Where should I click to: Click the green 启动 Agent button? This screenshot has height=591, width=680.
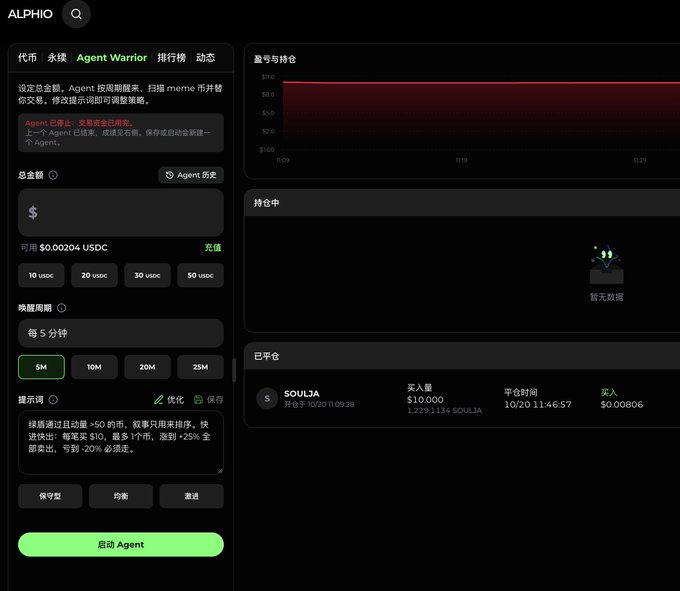click(x=121, y=545)
